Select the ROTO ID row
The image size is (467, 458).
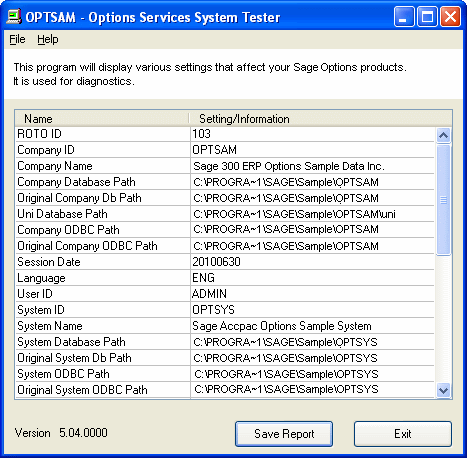click(225, 134)
